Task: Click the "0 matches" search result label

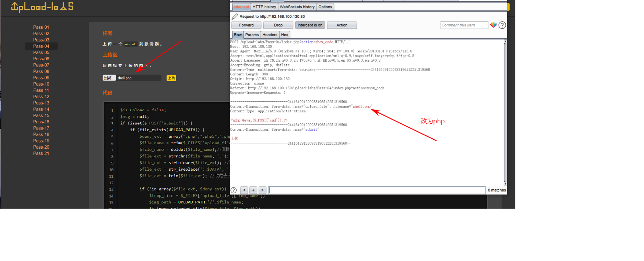Action: (497, 190)
